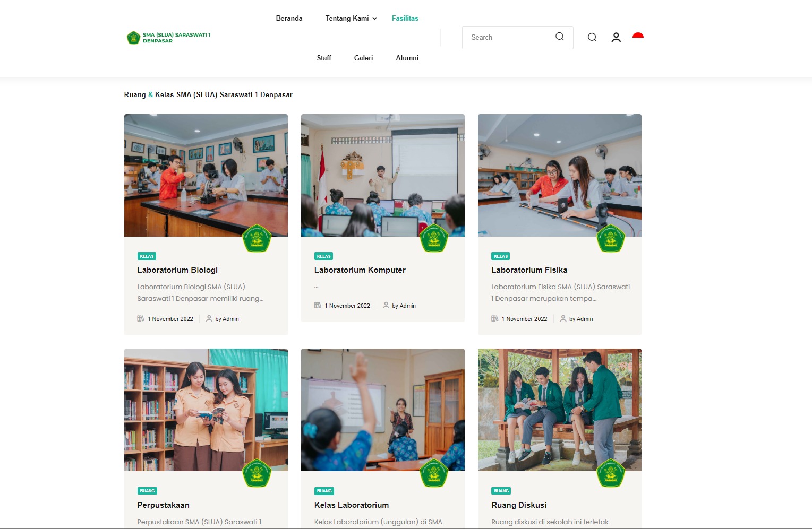
Task: Click the RUANG tag on Kelas Laboratorium
Action: click(324, 491)
